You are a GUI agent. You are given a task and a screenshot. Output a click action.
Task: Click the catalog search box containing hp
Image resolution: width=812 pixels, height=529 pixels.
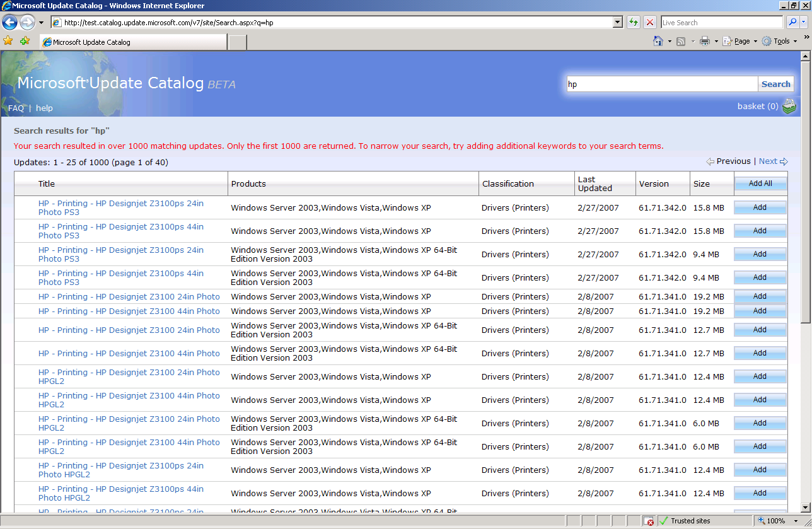[662, 84]
